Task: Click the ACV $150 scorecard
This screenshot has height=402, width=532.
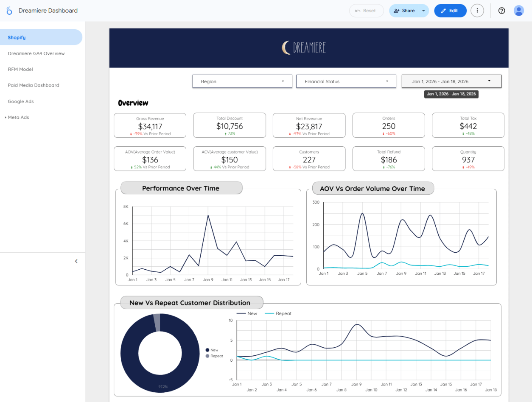Action: click(230, 159)
